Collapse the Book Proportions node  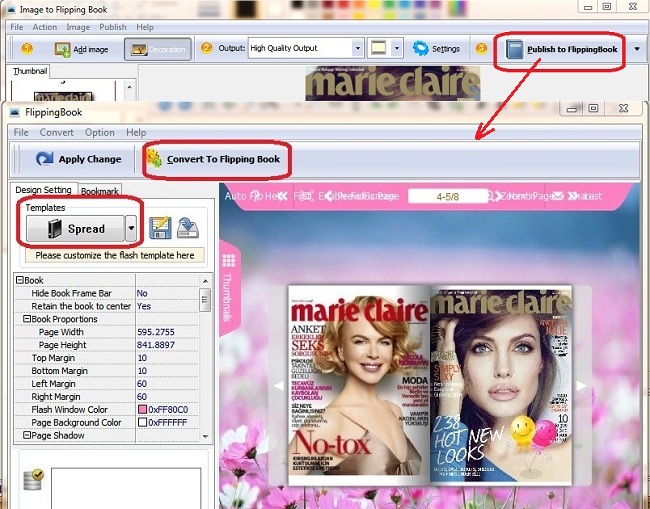point(27,319)
